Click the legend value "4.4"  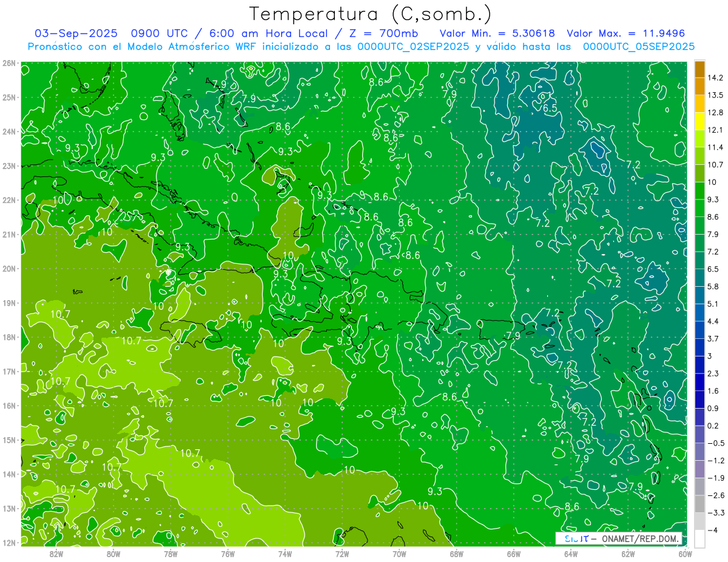click(713, 321)
